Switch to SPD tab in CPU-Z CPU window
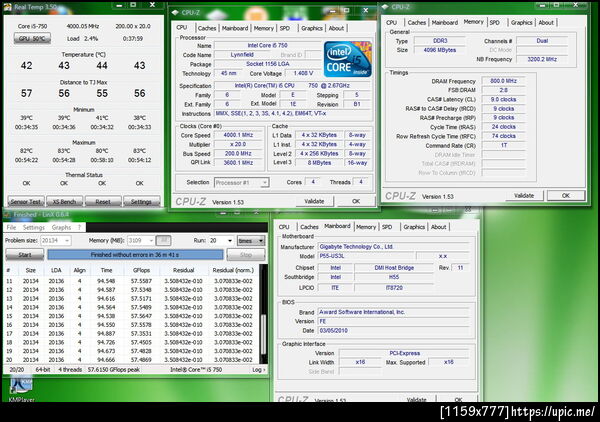The width and height of the screenshot is (600, 422). click(x=285, y=28)
